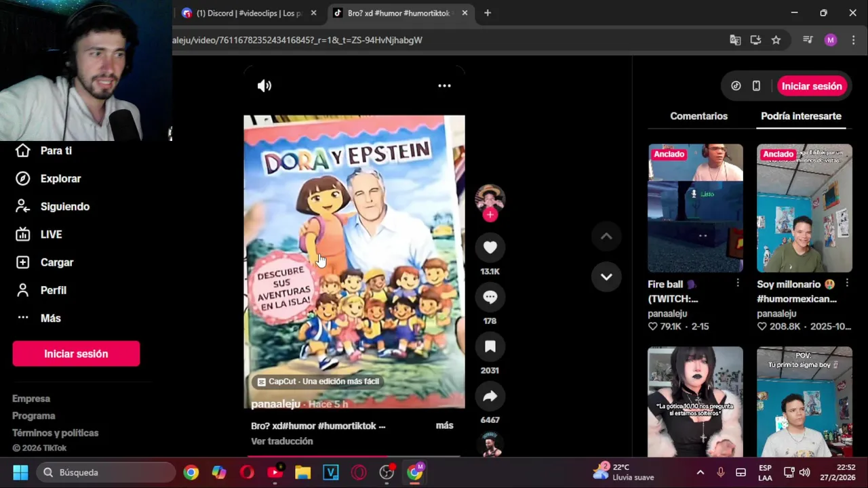Open the Términos y políticas footer link

click(x=56, y=432)
